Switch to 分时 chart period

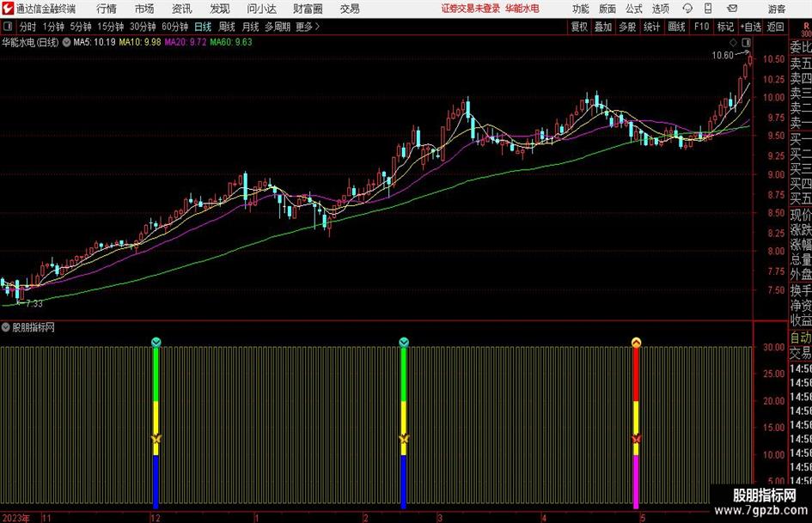tap(28, 27)
